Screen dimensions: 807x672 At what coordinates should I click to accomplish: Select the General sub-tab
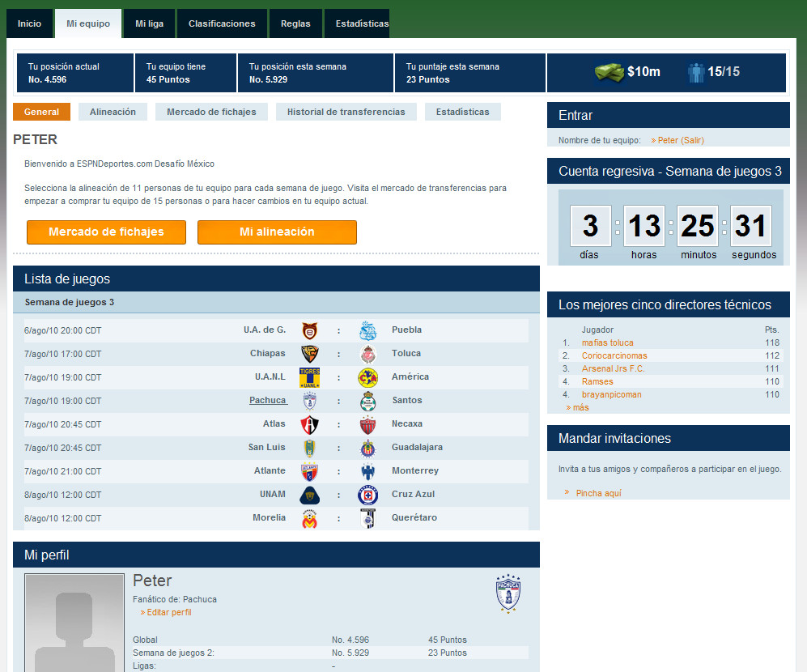click(42, 112)
